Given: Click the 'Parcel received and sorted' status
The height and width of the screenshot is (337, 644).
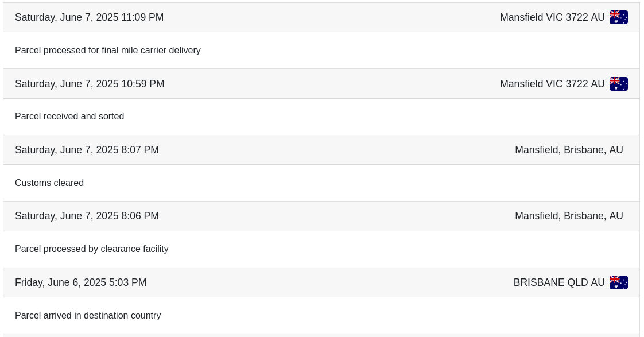Looking at the screenshot, I should (x=69, y=117).
